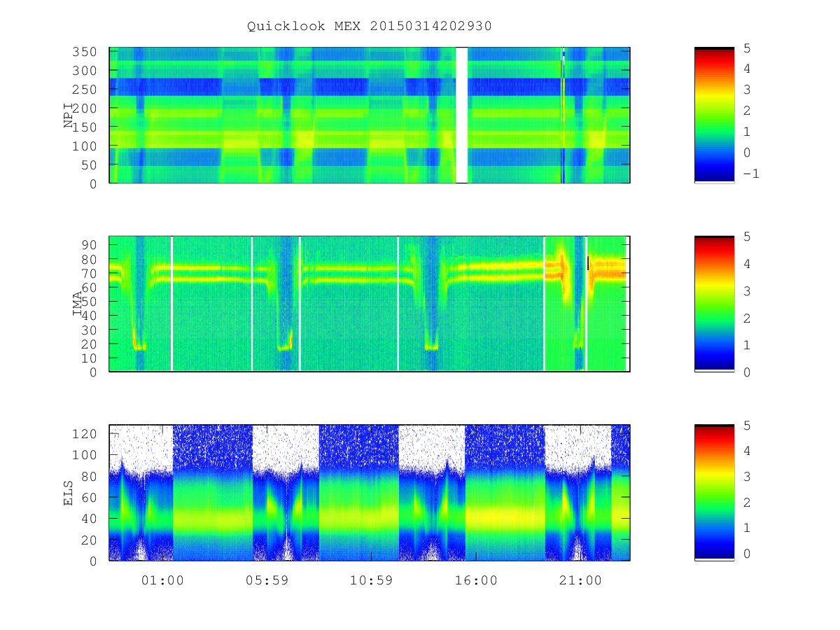Click the IMA spectrogram panel

pos(370,303)
